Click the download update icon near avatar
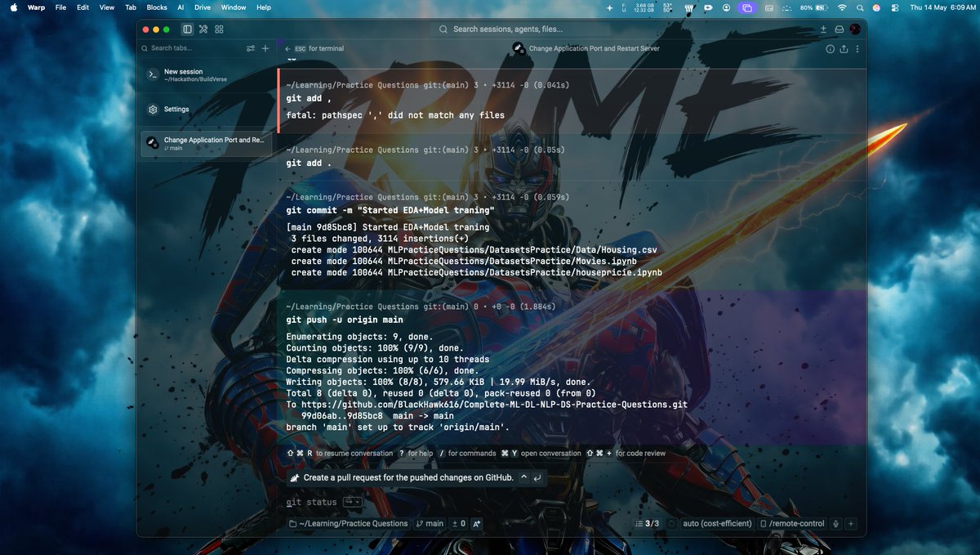The width and height of the screenshot is (980, 555). [823, 29]
